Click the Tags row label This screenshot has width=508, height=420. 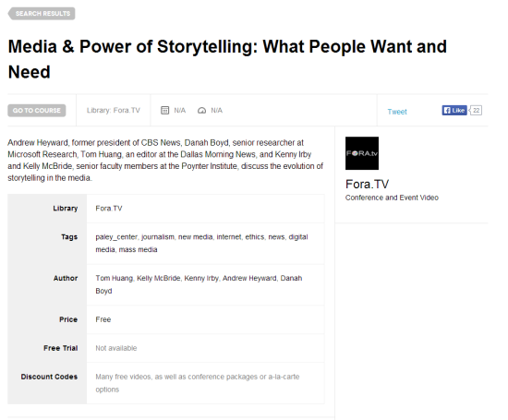(69, 237)
